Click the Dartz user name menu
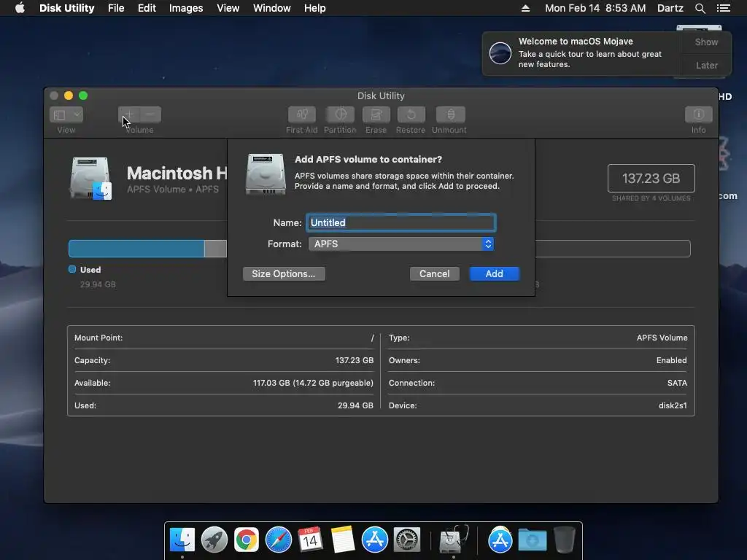The height and width of the screenshot is (560, 747). click(x=670, y=8)
